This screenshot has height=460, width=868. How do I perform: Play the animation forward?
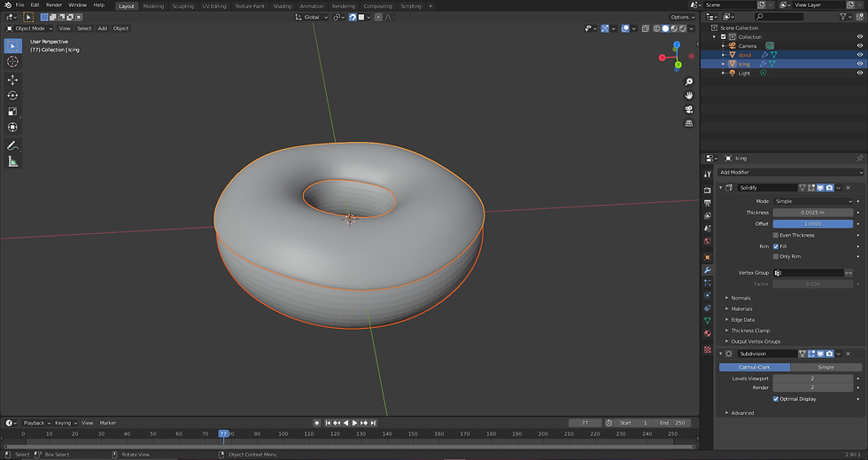coord(355,423)
